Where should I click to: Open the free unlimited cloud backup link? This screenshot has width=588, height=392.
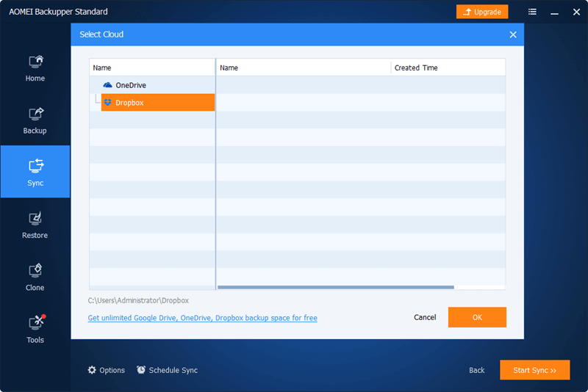pyautogui.click(x=203, y=318)
